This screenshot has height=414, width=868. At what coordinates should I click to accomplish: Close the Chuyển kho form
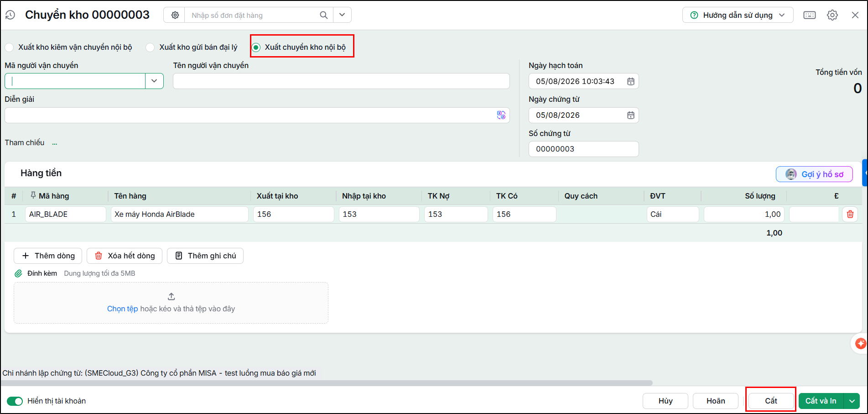(x=855, y=15)
